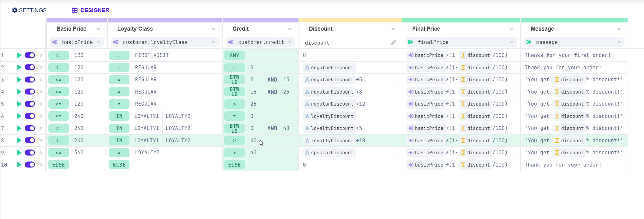The width and height of the screenshot is (644, 219).
Task: Click the output icon next to message
Action: [x=529, y=42]
